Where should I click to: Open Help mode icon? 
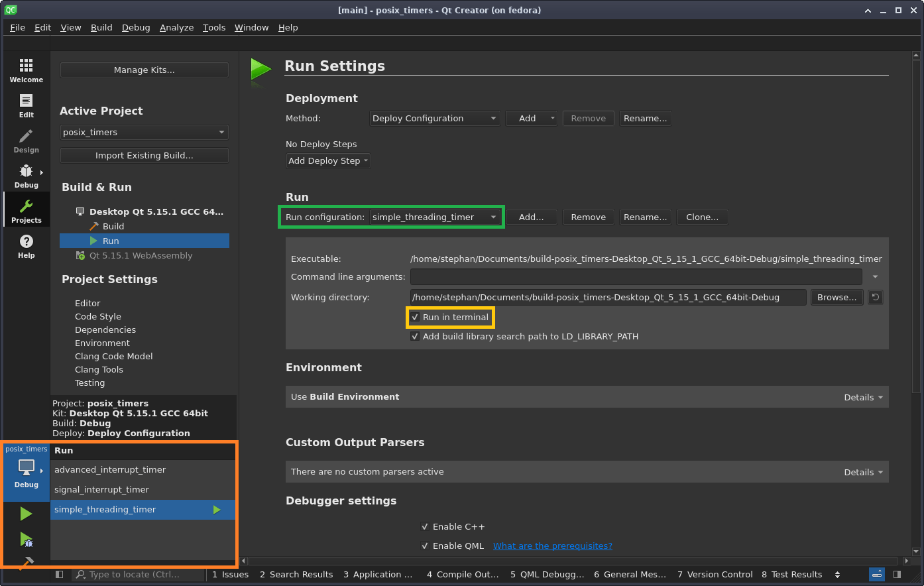pyautogui.click(x=26, y=246)
